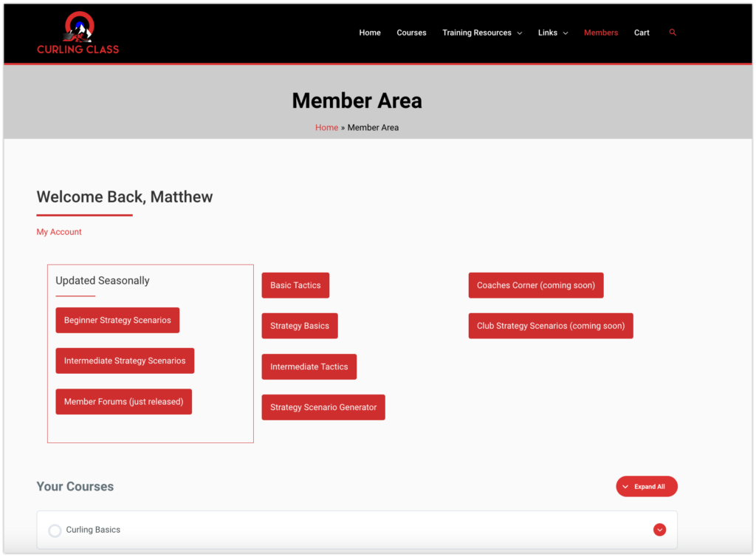The width and height of the screenshot is (756, 557).
Task: Launch the Strategy Scenario Generator
Action: point(323,408)
